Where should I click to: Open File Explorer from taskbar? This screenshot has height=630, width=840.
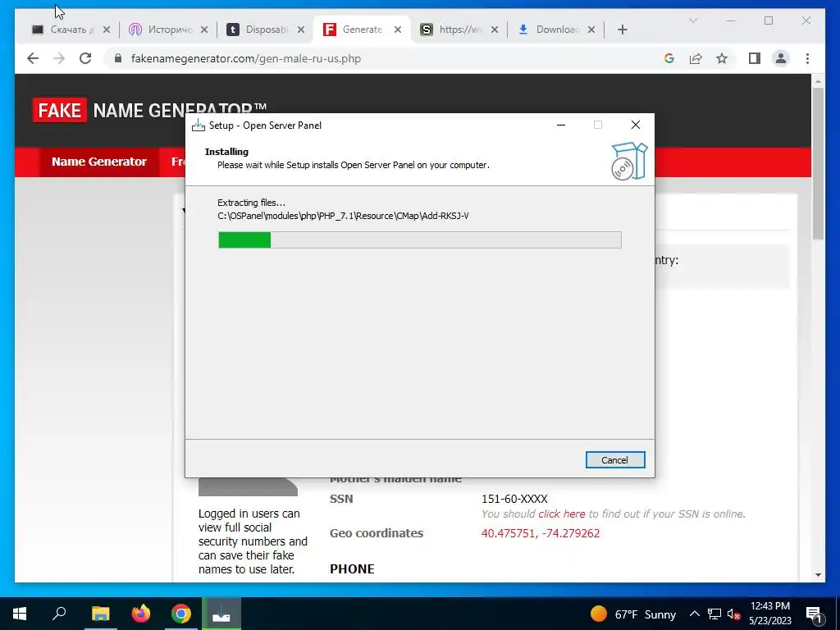100,614
